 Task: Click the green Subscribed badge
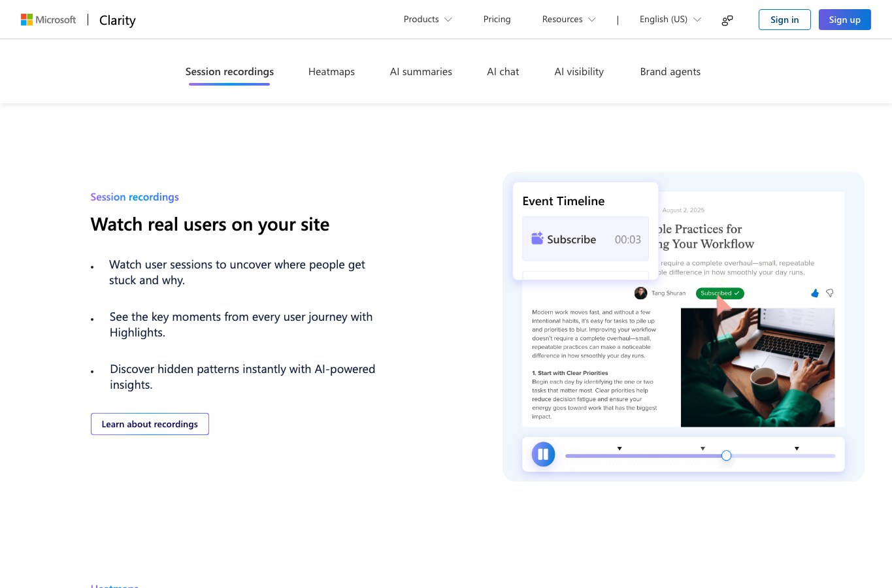719,293
